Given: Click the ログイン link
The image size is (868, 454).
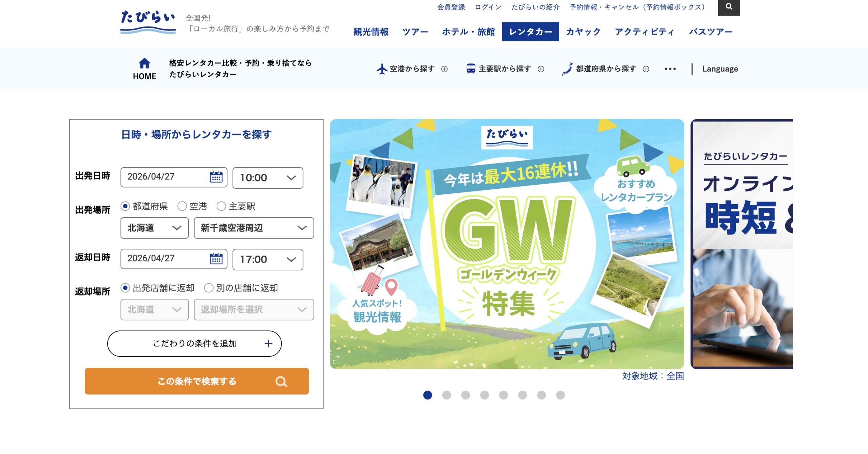Looking at the screenshot, I should click(488, 7).
